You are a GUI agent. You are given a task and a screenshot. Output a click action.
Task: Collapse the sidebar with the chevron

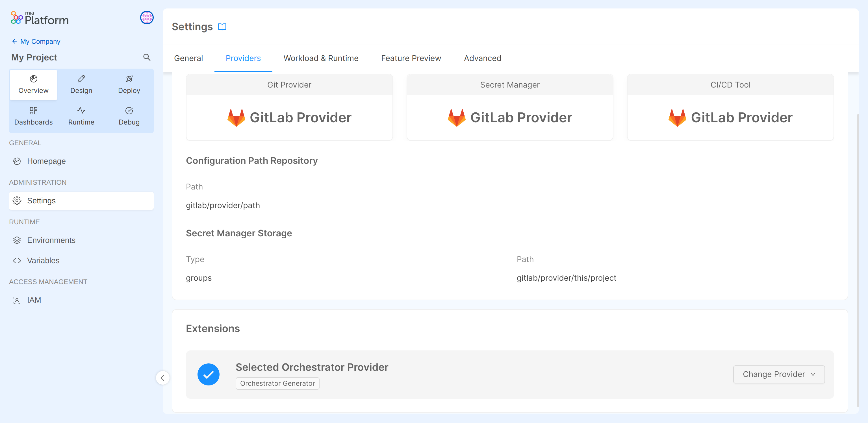(x=163, y=378)
